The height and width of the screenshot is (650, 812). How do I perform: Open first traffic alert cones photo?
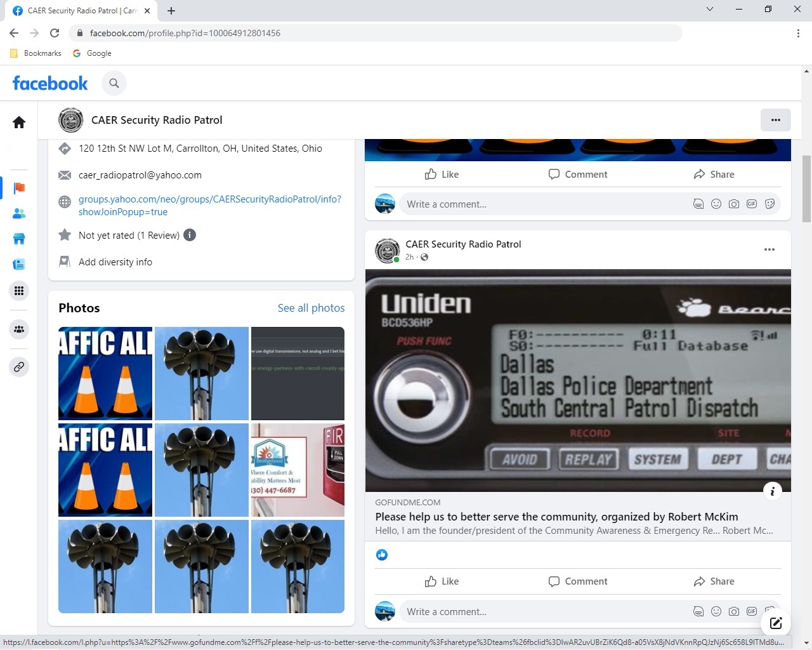(x=105, y=373)
